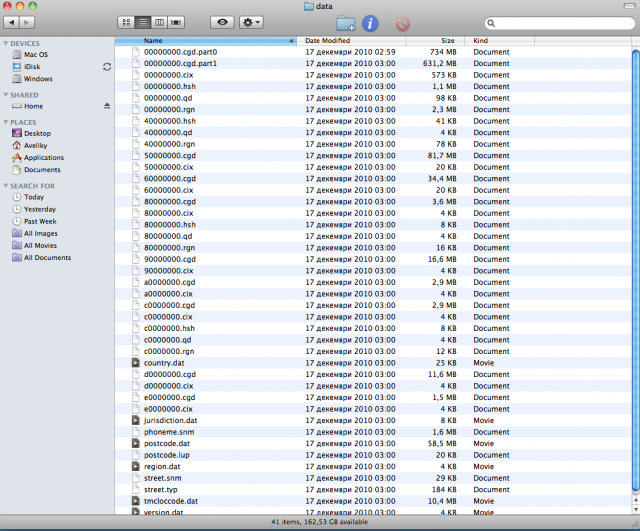
Task: Select the country.dat file
Action: (x=164, y=363)
